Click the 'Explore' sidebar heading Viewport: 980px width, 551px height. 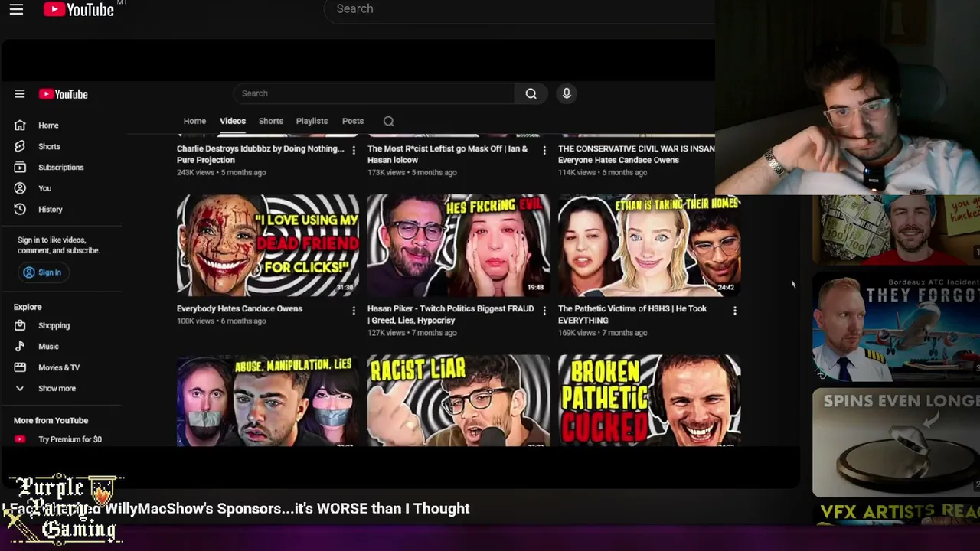point(28,307)
